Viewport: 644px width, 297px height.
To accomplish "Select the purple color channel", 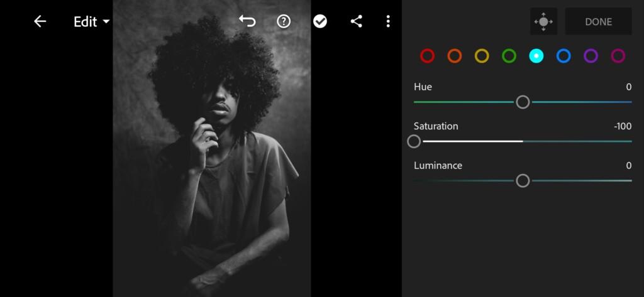I will pos(591,56).
